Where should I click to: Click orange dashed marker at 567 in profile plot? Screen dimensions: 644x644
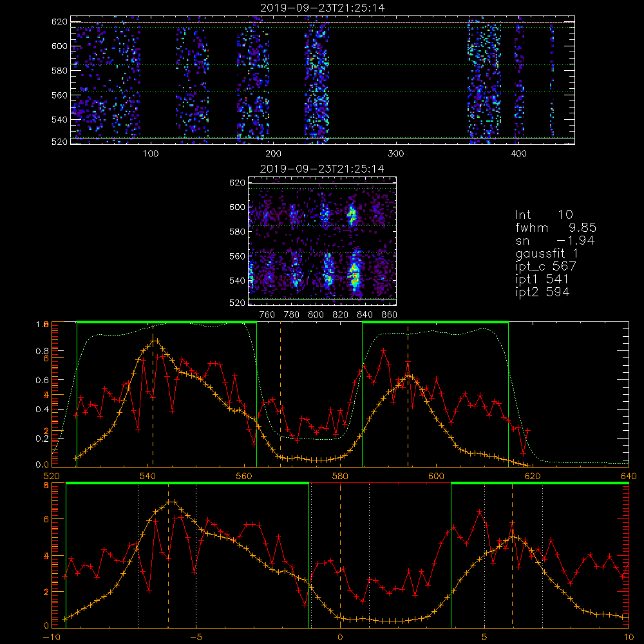click(x=281, y=394)
